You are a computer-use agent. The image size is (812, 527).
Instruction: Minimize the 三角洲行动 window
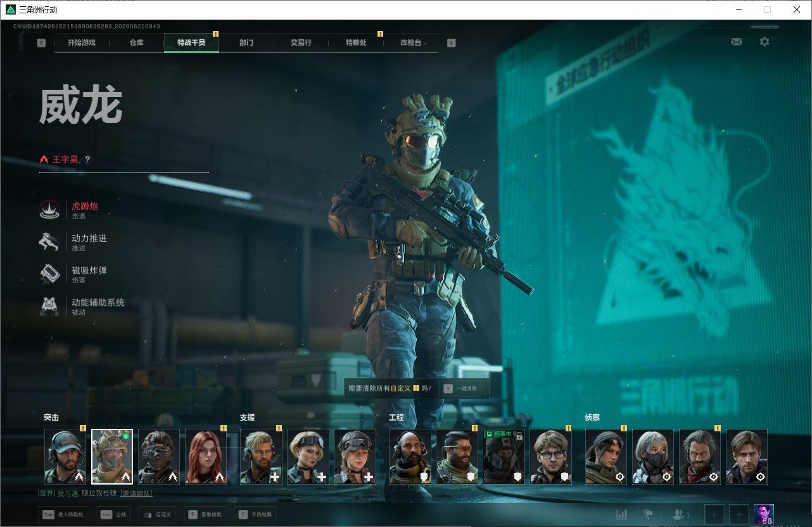point(739,10)
